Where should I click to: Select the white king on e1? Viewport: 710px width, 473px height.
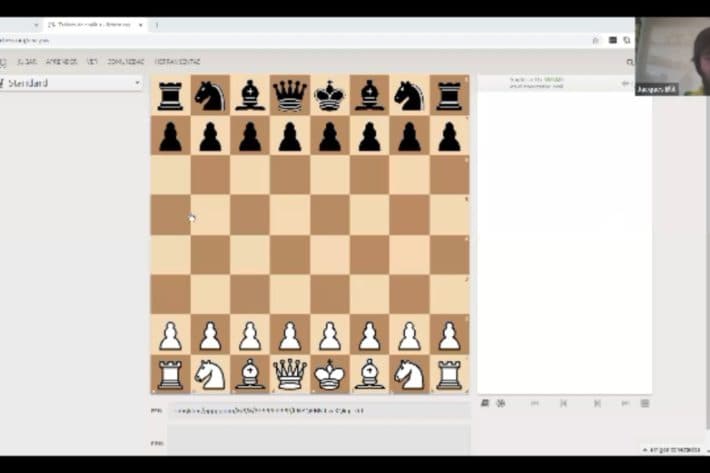point(329,375)
